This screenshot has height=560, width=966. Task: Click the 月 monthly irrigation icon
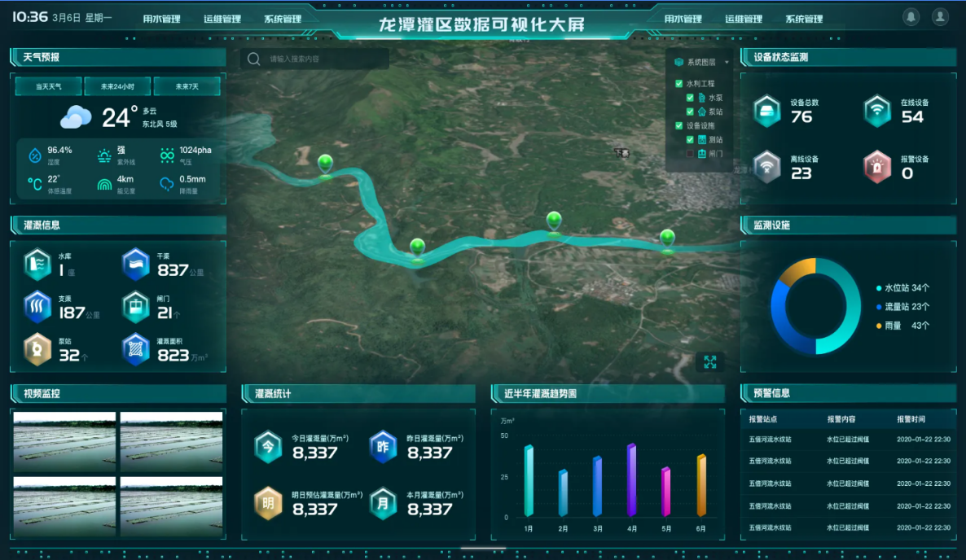point(383,503)
